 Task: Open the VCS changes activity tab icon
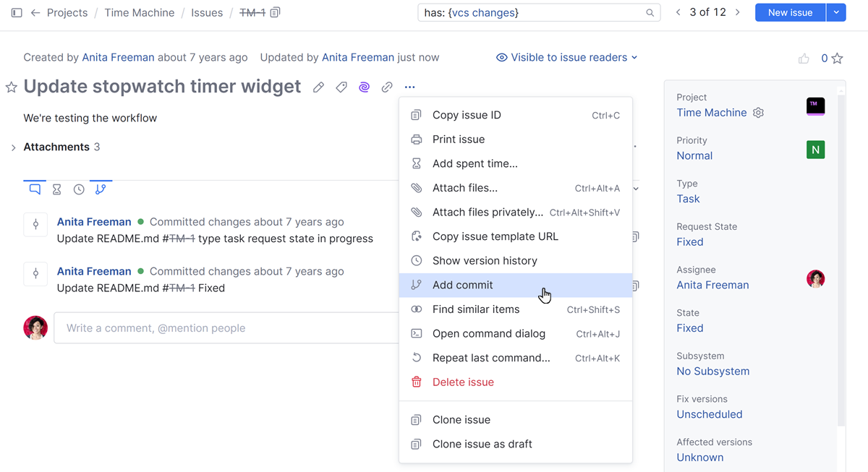click(x=101, y=189)
